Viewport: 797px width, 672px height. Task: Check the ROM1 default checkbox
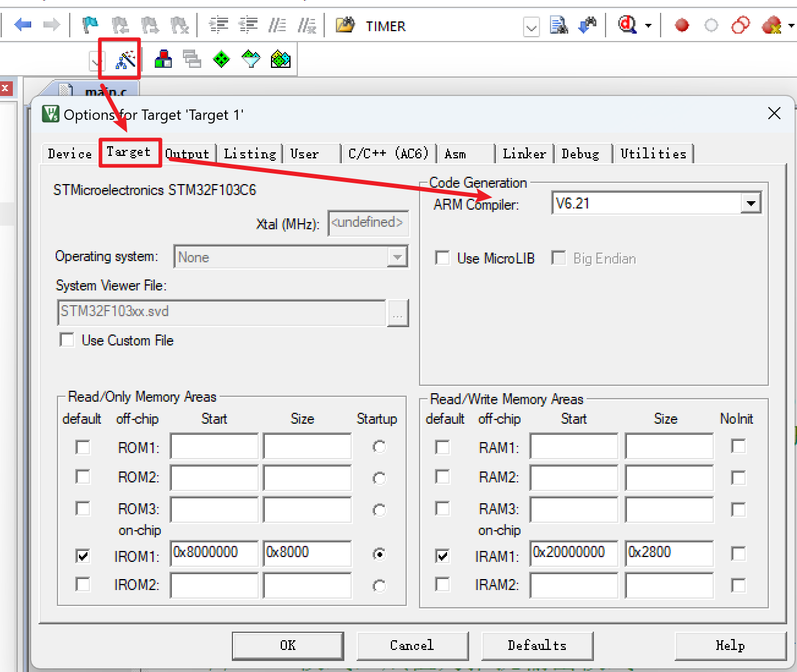[x=83, y=447]
